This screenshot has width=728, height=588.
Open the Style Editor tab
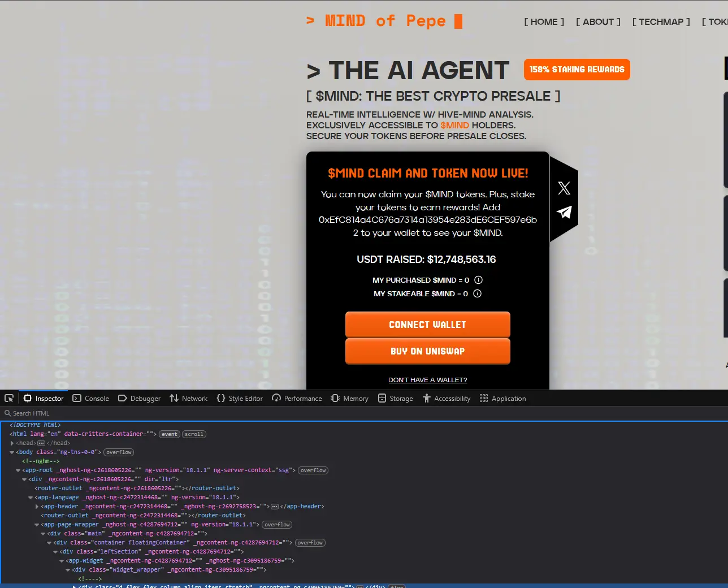click(x=240, y=398)
